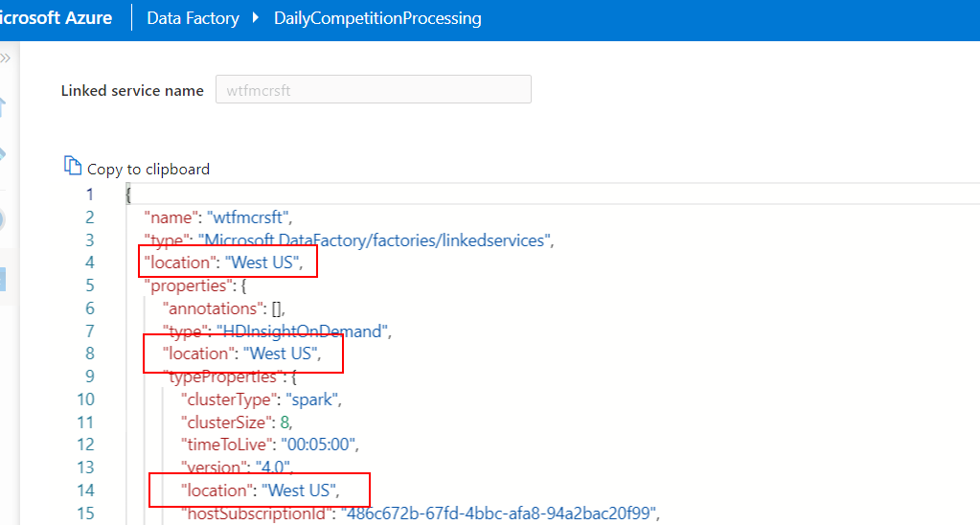
Task: Focus the Linked service name field
Action: tap(373, 89)
